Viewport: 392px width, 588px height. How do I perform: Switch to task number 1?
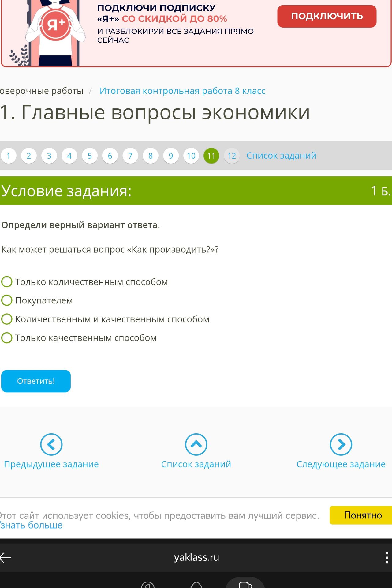(9, 156)
